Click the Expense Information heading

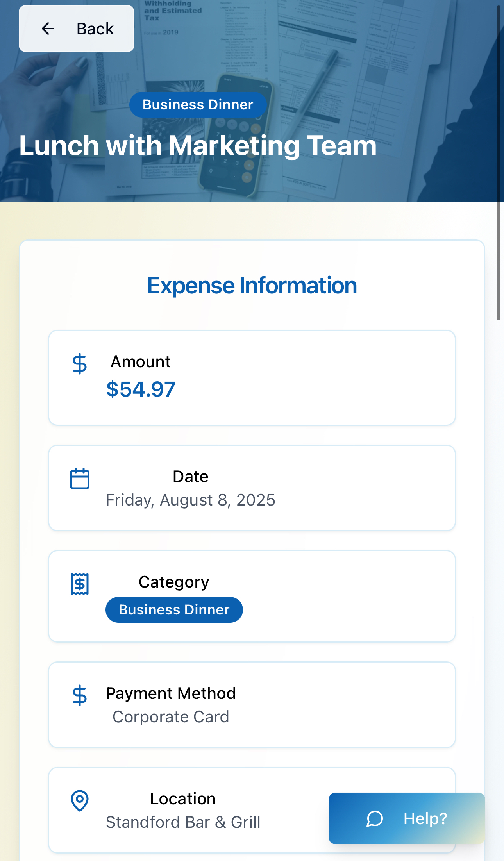point(252,286)
